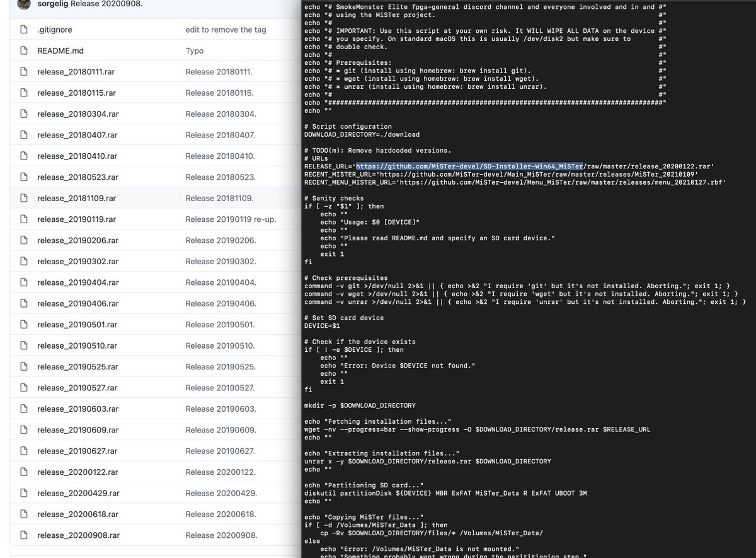
Task: Click file icon beside release_20200122.rar
Action: click(23, 472)
